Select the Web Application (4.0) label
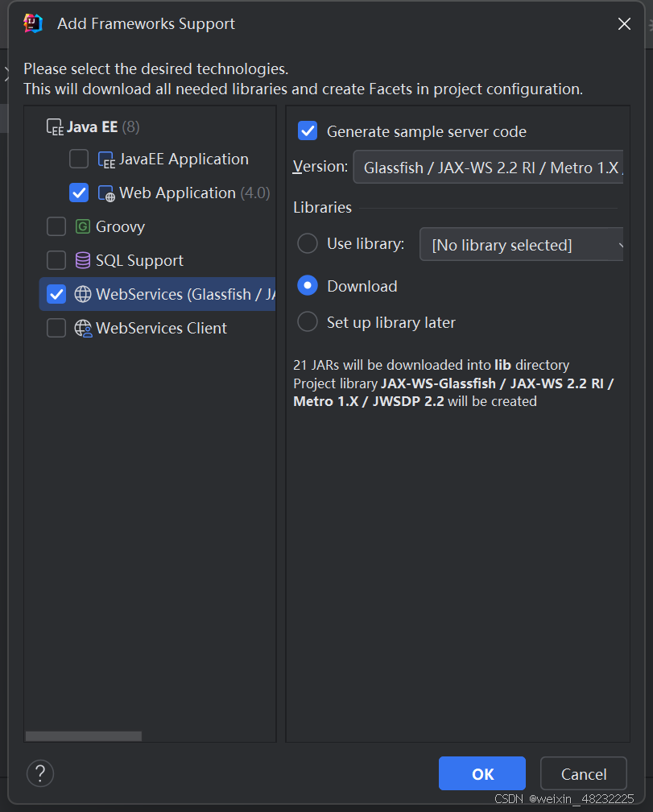 point(195,193)
